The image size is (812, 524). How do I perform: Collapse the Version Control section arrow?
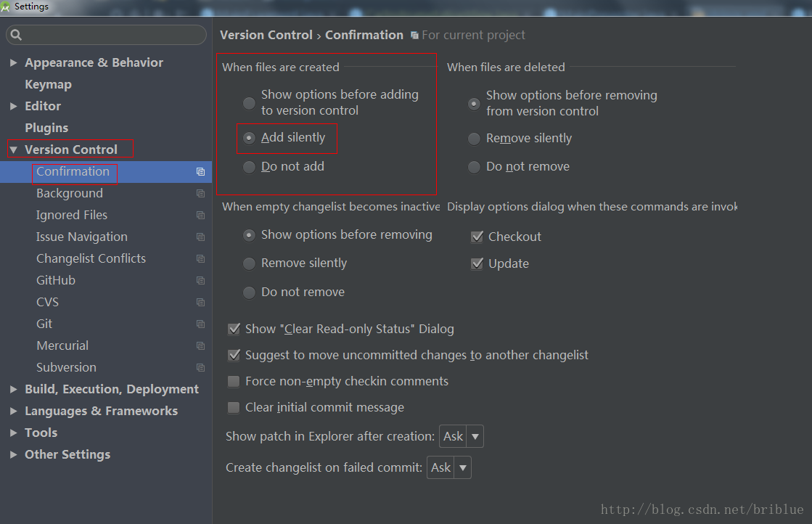14,150
